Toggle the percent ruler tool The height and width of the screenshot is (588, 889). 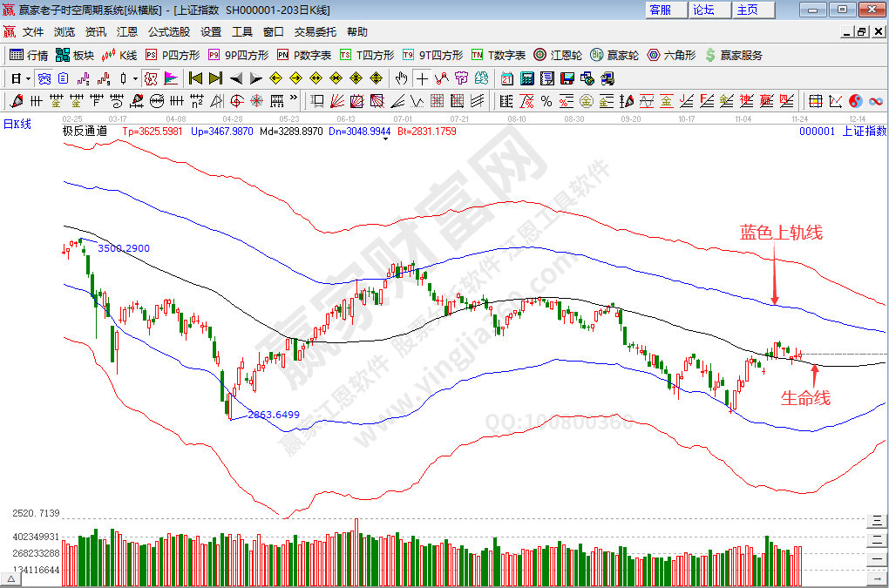(x=546, y=101)
